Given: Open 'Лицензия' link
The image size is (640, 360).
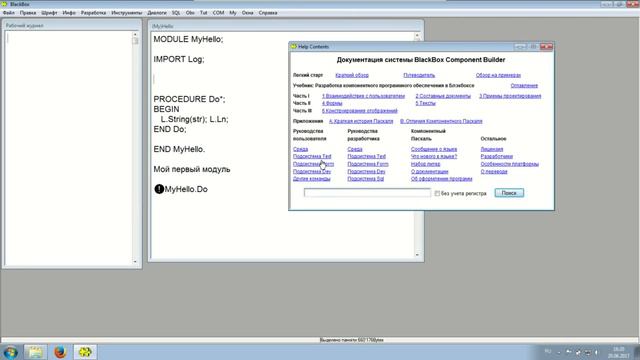Looking at the screenshot, I should (x=491, y=149).
